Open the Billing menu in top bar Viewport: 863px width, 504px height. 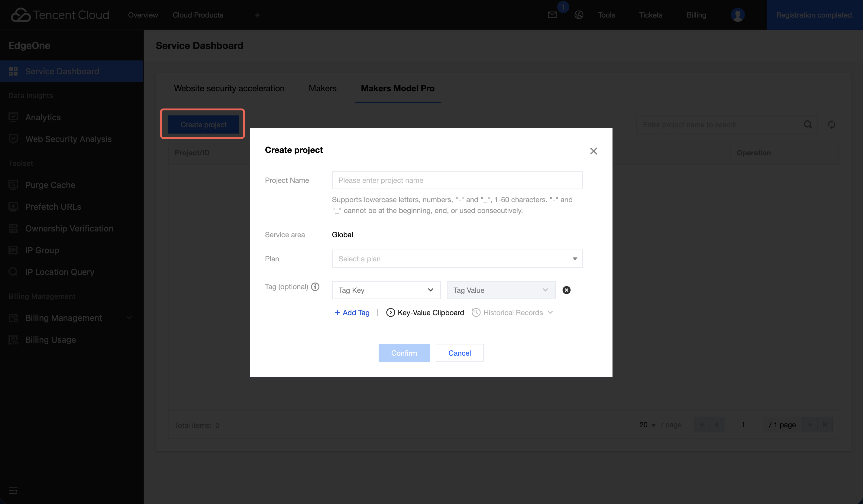[696, 15]
